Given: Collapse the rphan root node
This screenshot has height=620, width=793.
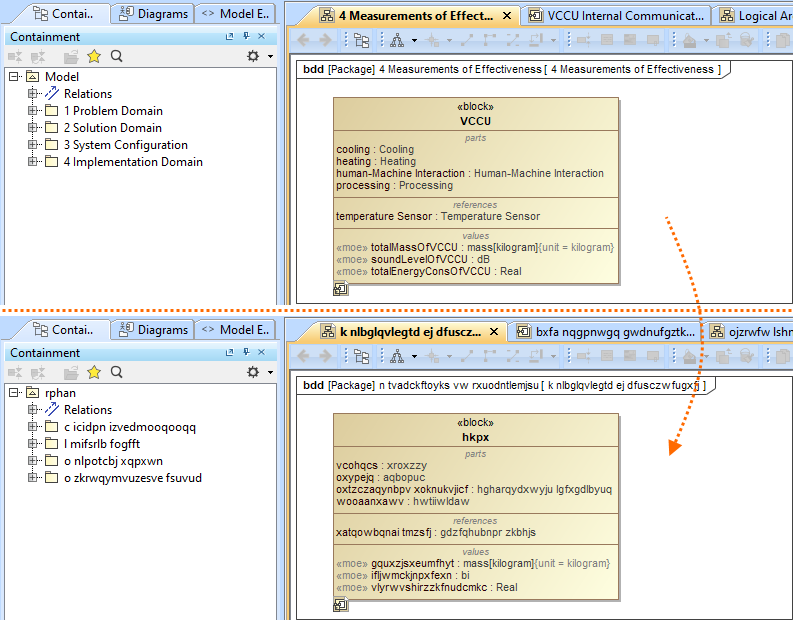Looking at the screenshot, I should tap(15, 393).
